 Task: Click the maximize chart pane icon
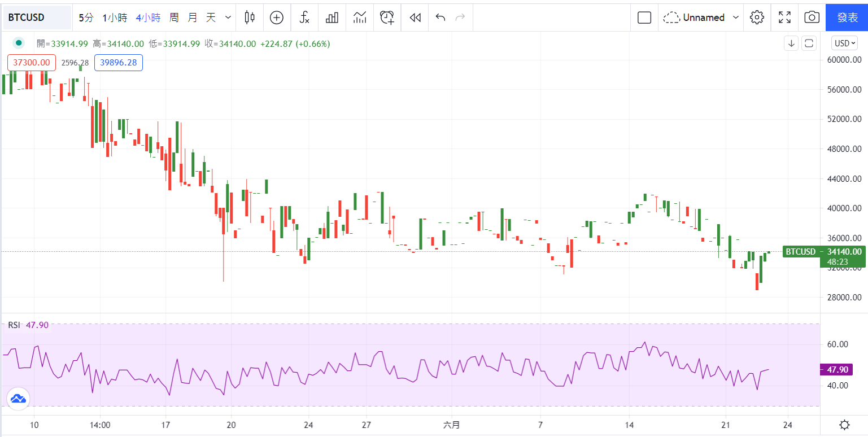click(809, 43)
